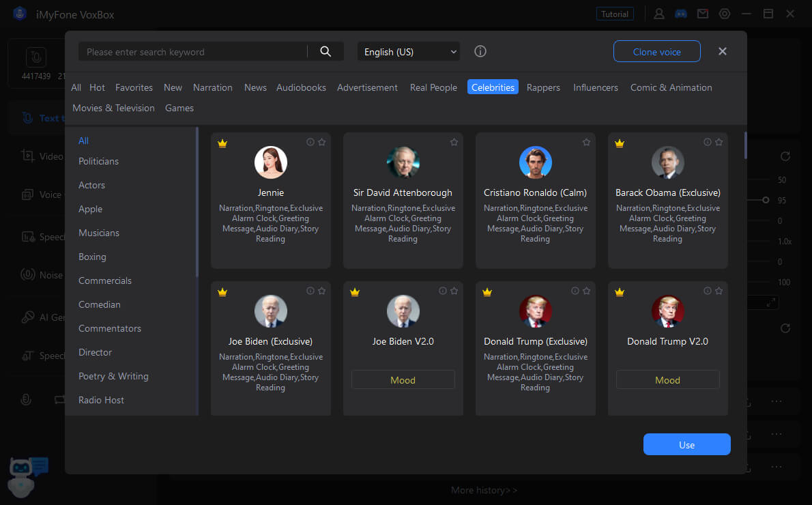Switch to the Rappers tab
The width and height of the screenshot is (812, 505).
pyautogui.click(x=543, y=87)
